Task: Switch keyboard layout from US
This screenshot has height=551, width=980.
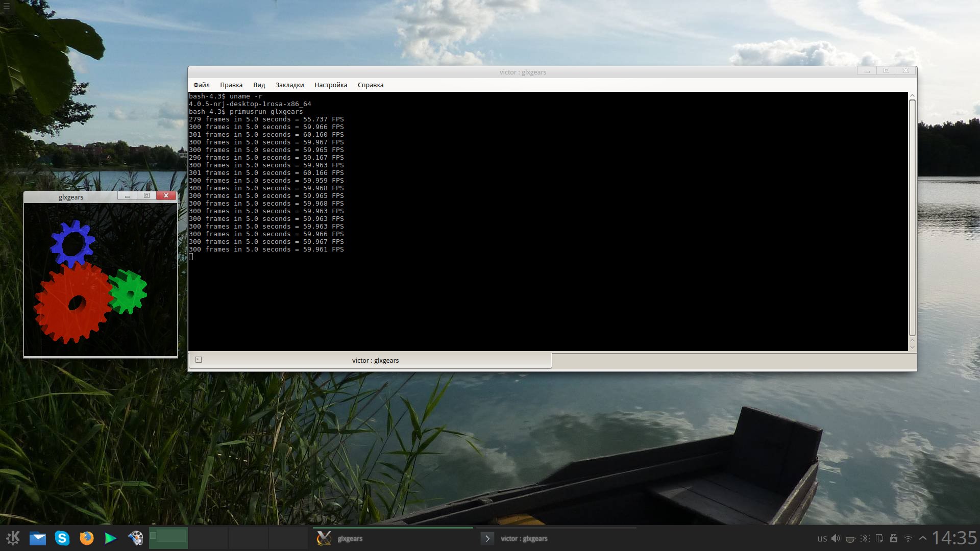Action: click(x=822, y=538)
